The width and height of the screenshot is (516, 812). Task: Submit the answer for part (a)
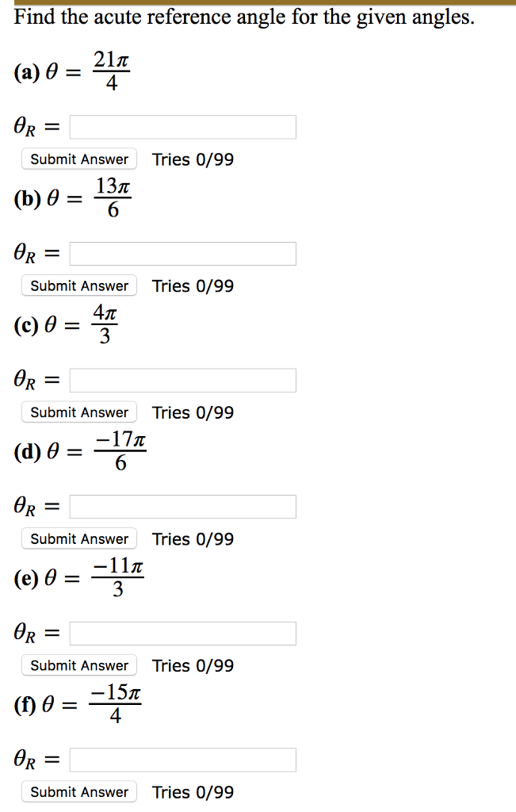[x=78, y=159]
